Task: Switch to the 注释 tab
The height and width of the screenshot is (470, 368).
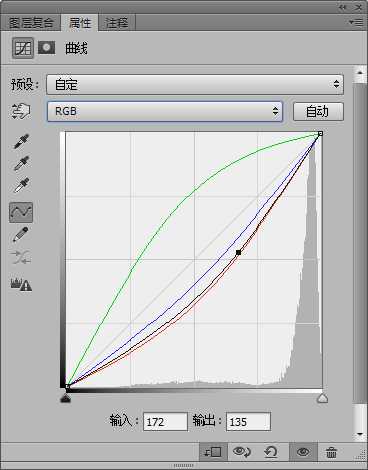Action: point(117,23)
